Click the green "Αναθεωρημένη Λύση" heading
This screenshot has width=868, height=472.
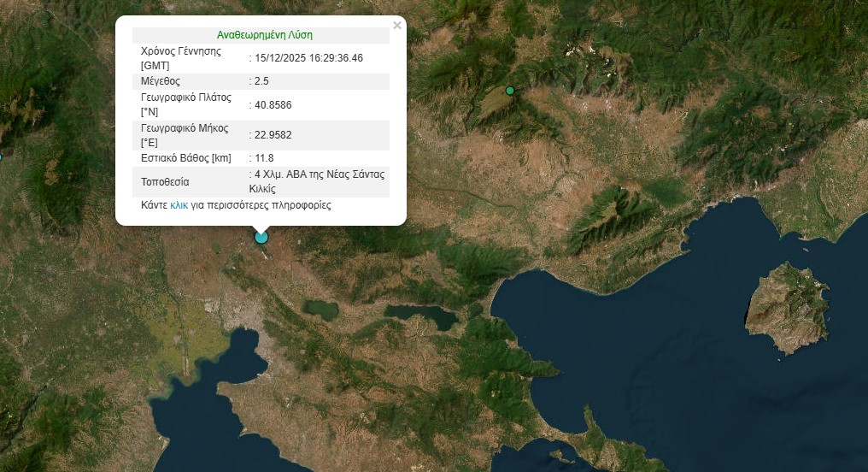click(265, 35)
